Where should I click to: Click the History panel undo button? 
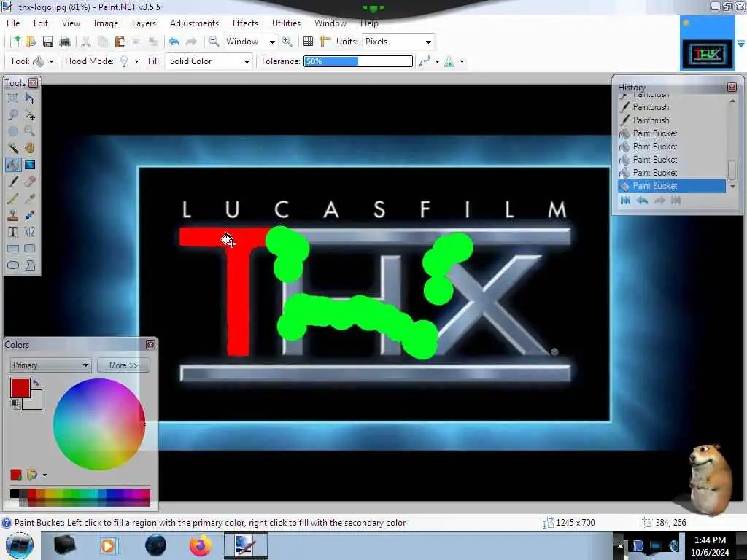click(643, 201)
